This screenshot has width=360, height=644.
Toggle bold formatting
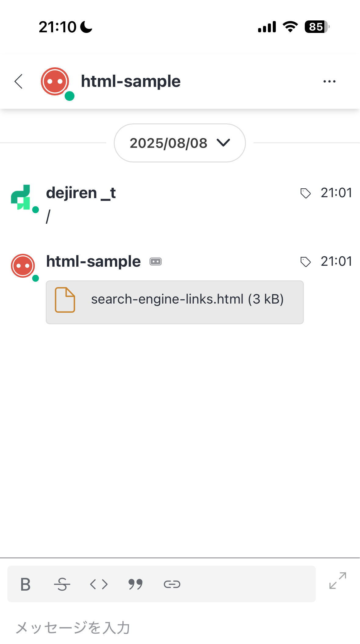coord(25,584)
